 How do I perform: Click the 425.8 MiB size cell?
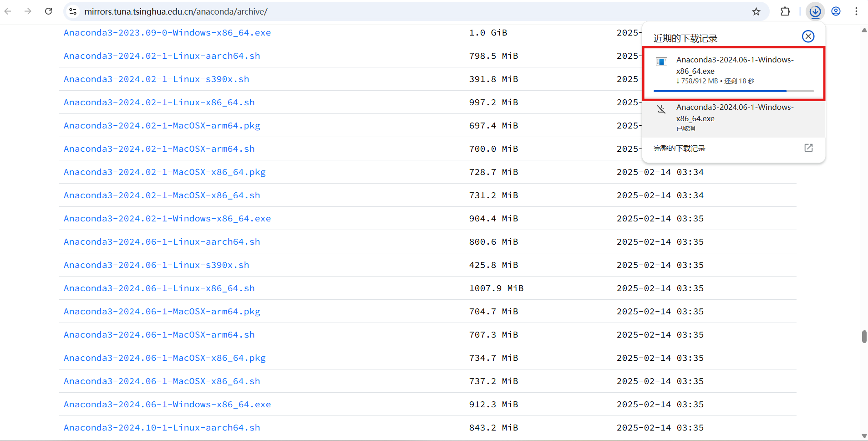point(493,265)
